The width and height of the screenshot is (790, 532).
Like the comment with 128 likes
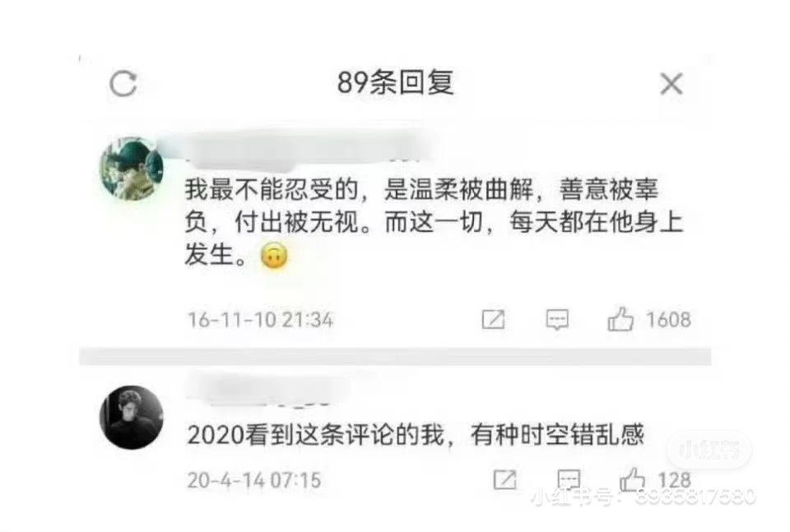click(632, 479)
